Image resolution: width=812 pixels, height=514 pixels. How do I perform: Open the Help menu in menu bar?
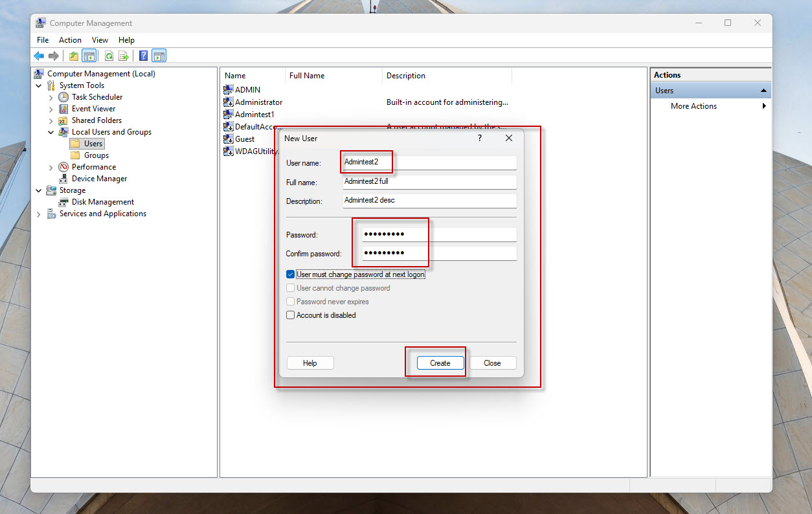[126, 40]
